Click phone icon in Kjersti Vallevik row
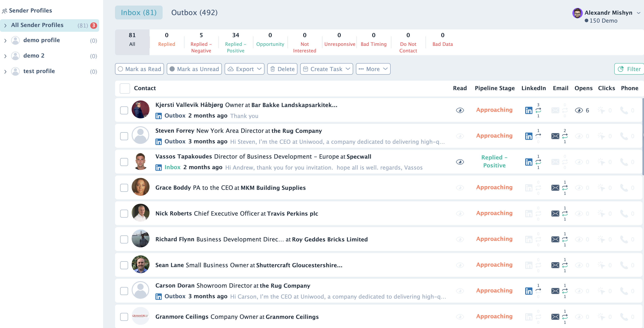 click(624, 110)
